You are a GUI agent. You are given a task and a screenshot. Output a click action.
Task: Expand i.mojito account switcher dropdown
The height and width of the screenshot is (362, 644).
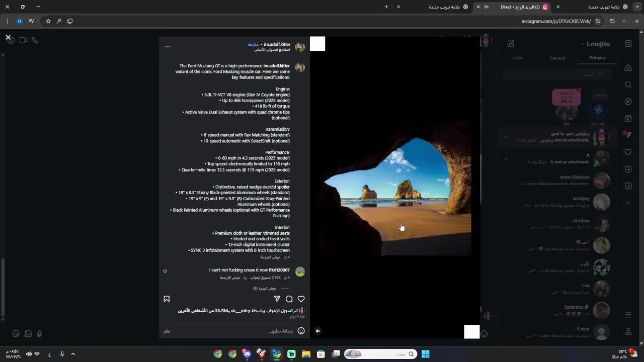point(596,44)
